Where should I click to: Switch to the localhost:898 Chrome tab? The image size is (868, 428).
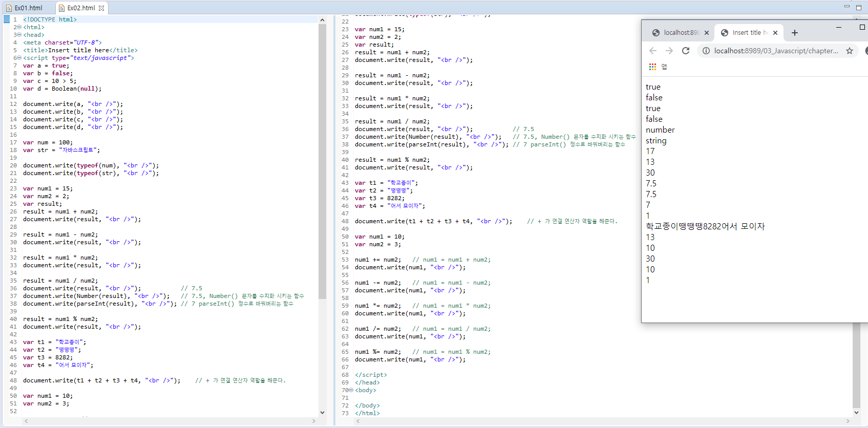click(x=676, y=33)
